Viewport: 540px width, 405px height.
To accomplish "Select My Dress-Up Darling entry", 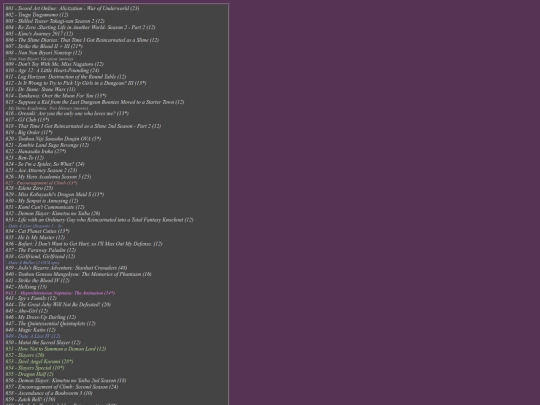I will tap(41, 317).
